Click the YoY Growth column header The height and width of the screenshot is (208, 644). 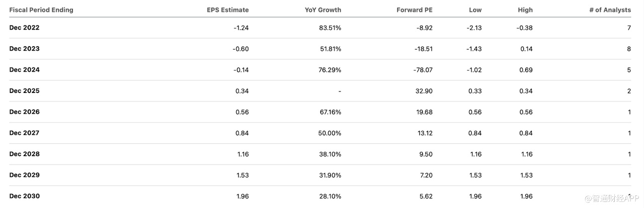pyautogui.click(x=323, y=10)
